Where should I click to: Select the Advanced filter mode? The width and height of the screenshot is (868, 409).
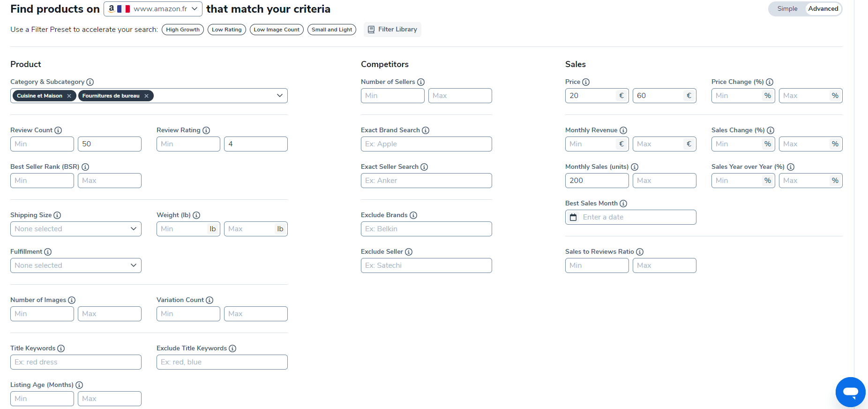pos(823,9)
